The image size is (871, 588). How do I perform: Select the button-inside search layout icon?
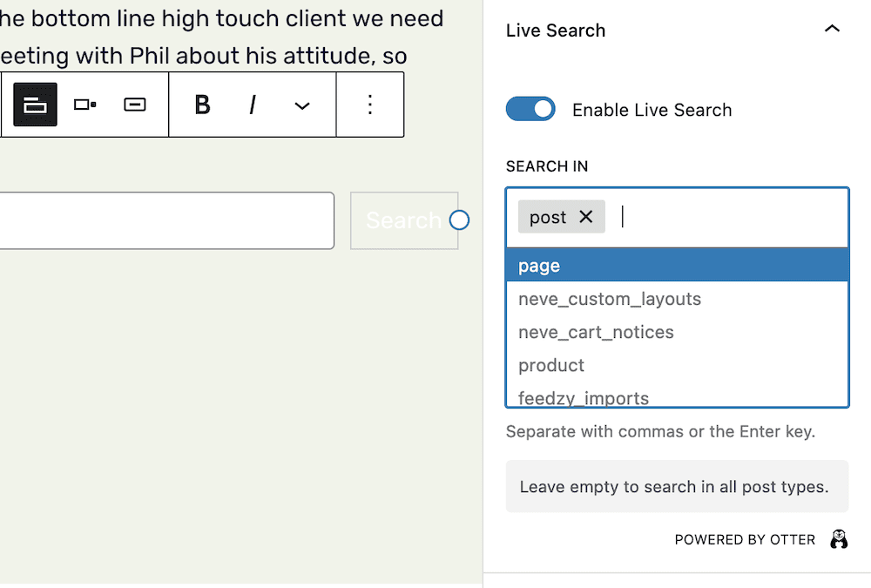pyautogui.click(x=134, y=105)
